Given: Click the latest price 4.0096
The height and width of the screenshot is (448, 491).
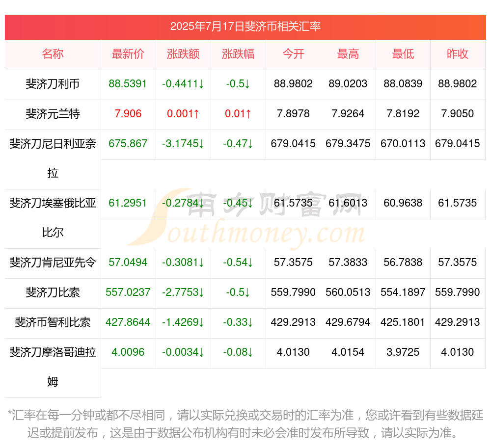Looking at the screenshot, I should [128, 352].
